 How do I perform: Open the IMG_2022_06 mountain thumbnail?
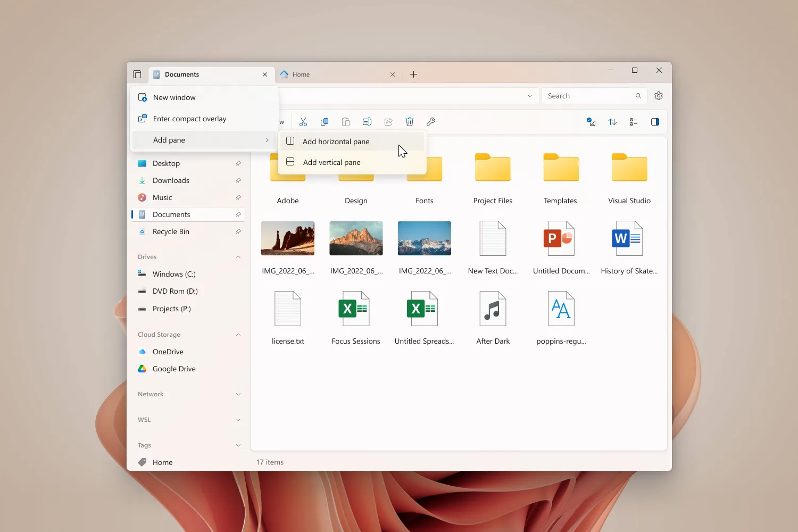click(x=356, y=238)
